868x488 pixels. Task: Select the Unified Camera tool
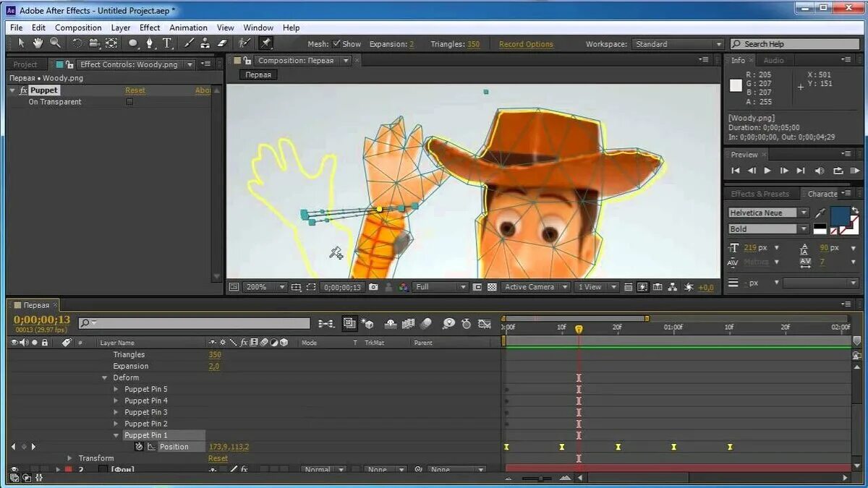(x=94, y=43)
